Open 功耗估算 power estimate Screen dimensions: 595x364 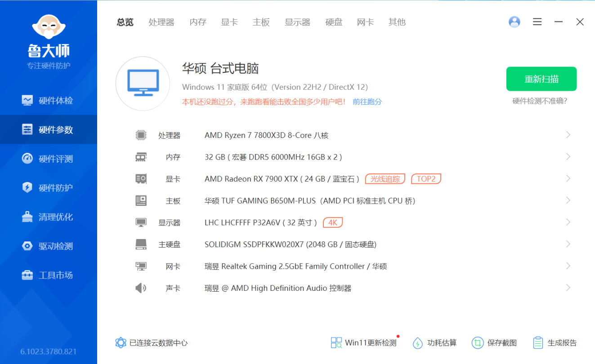[434, 343]
